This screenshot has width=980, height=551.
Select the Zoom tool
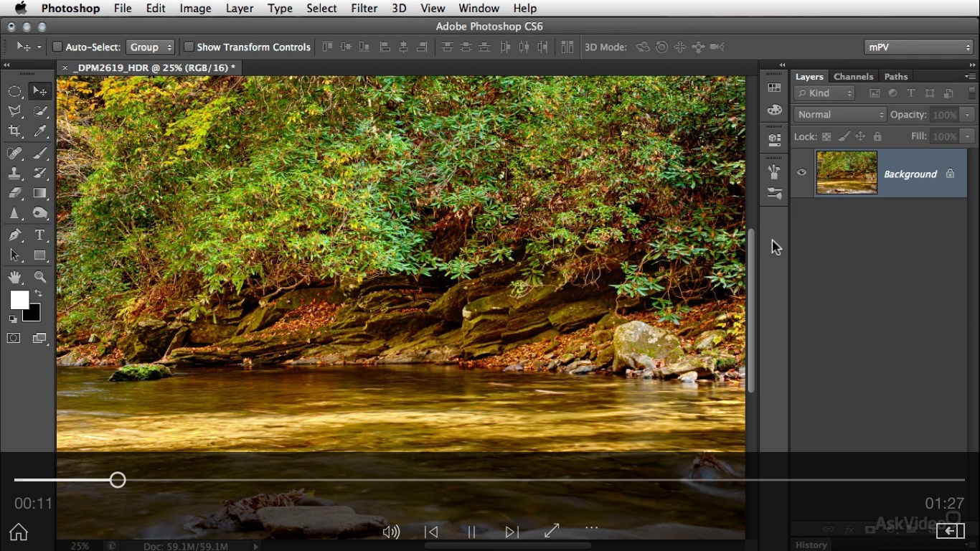(40, 277)
